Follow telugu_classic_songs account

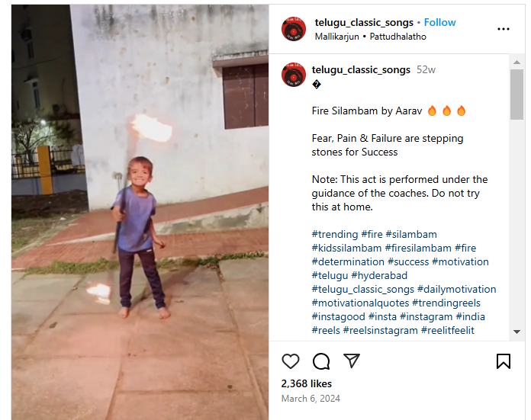pyautogui.click(x=440, y=22)
